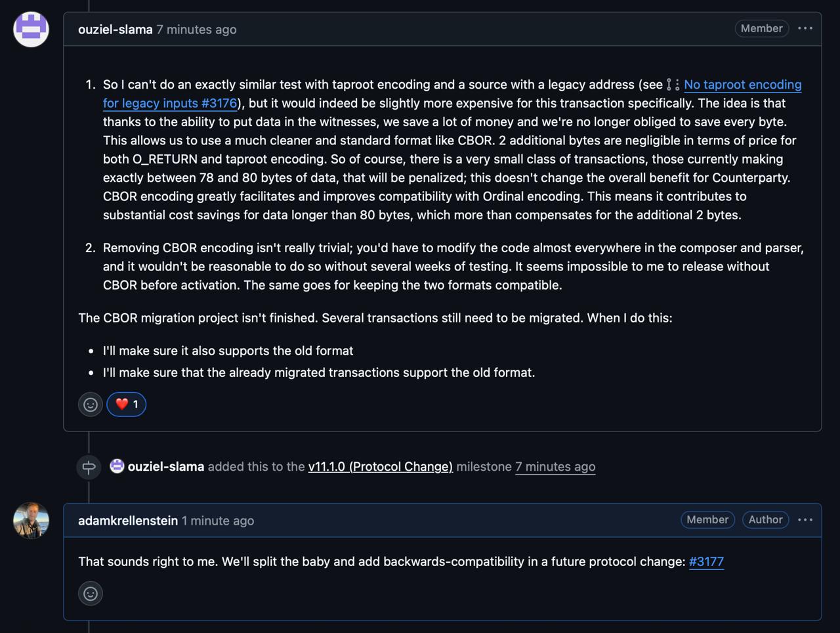Click the milestone icon on the timeline
Image resolution: width=840 pixels, height=633 pixels.
pyautogui.click(x=89, y=467)
